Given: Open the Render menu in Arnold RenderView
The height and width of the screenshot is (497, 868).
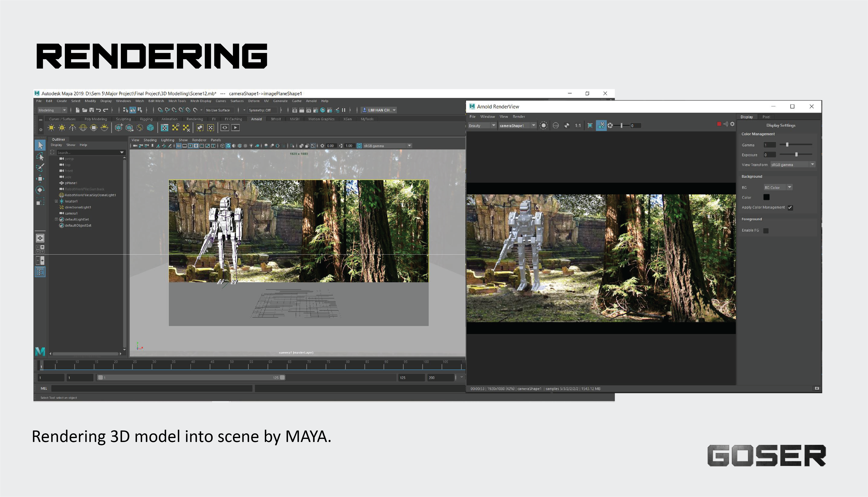Looking at the screenshot, I should click(x=519, y=117).
